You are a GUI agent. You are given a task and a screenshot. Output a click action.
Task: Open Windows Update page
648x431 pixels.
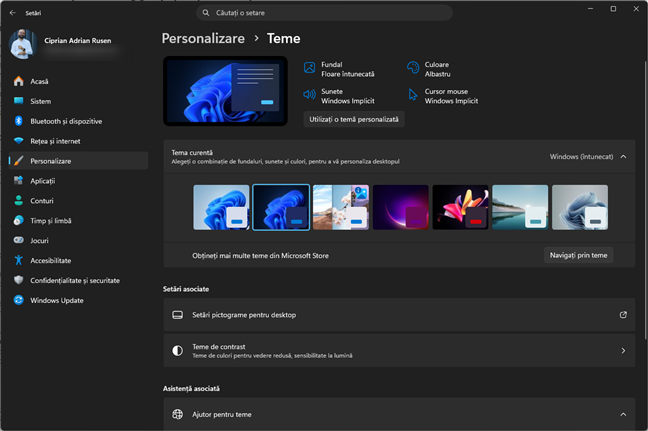coord(79,300)
